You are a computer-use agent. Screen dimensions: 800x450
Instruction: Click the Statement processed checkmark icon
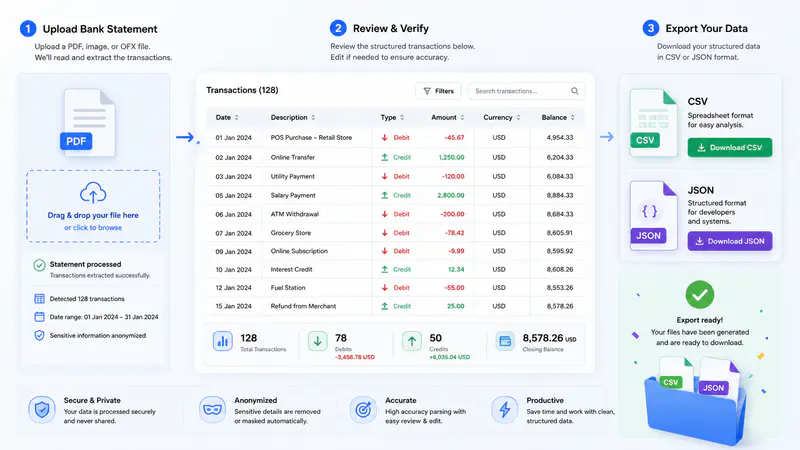(39, 265)
